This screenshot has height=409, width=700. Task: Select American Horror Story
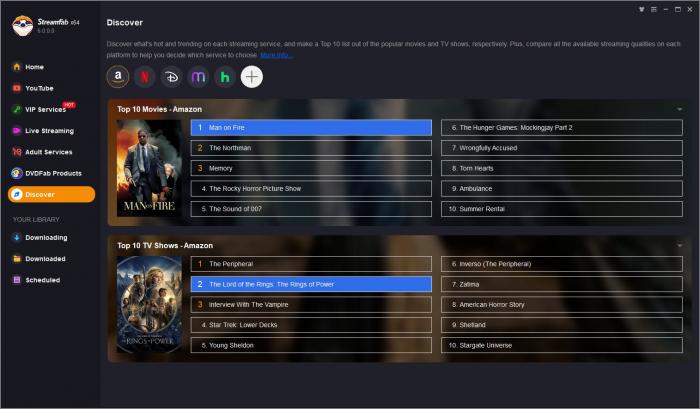pos(562,305)
